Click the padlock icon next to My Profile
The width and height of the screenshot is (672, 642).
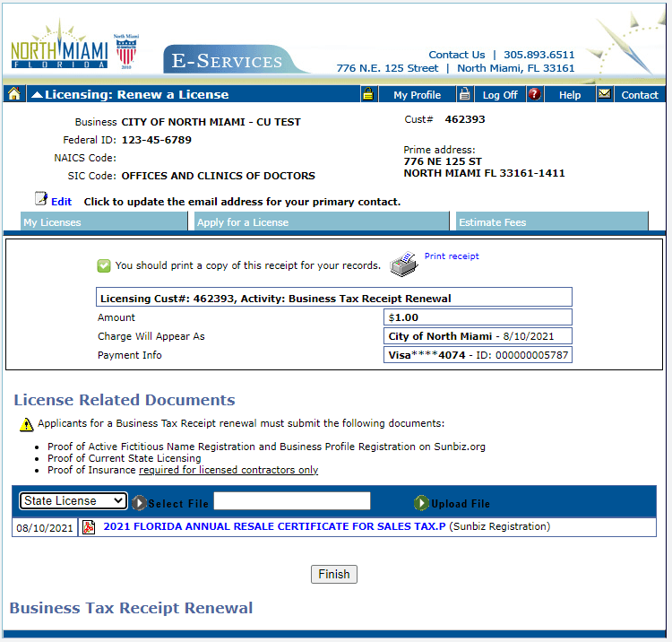click(x=367, y=94)
